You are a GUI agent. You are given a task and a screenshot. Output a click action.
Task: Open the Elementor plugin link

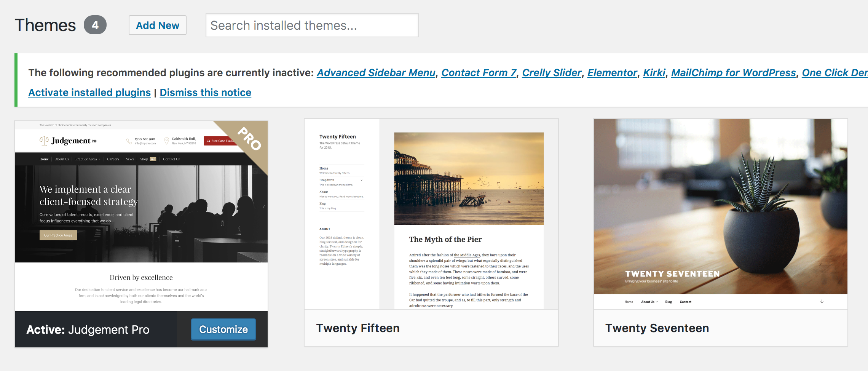pos(612,72)
